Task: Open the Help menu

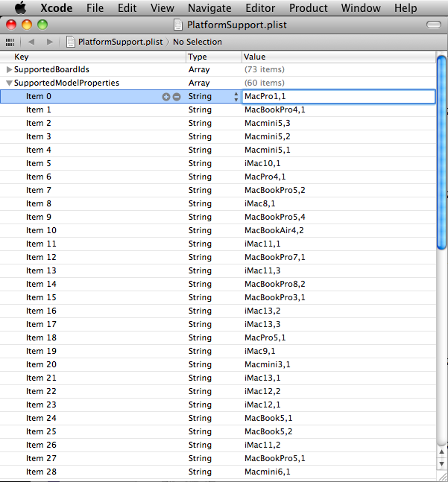Action: click(406, 8)
